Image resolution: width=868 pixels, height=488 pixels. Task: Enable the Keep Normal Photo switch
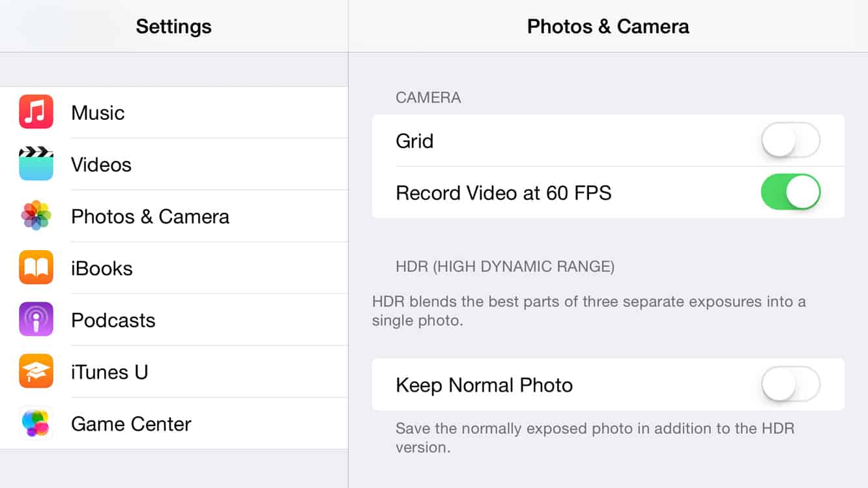tap(790, 384)
